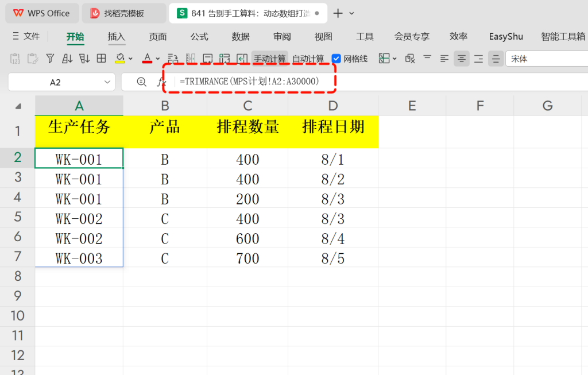Screen dimensions: 588x375
Task: Select the 页面 ribbon tab
Action: [x=157, y=36]
